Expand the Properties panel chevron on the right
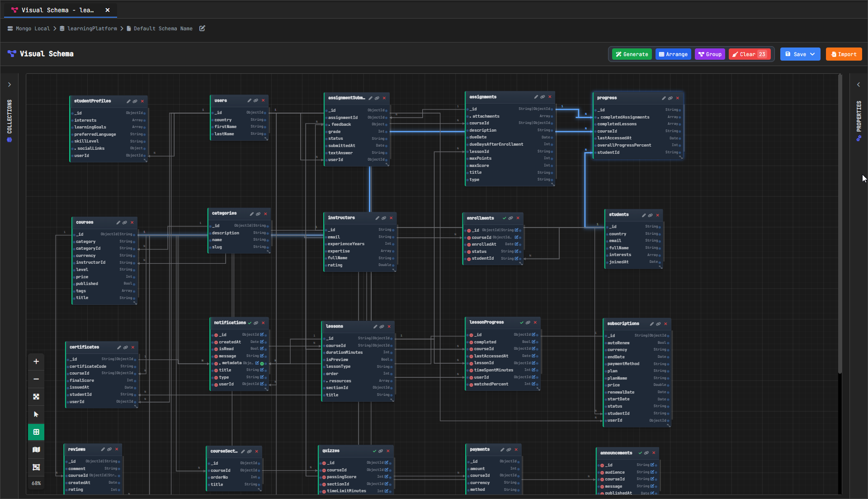The width and height of the screenshot is (868, 499). tap(859, 84)
